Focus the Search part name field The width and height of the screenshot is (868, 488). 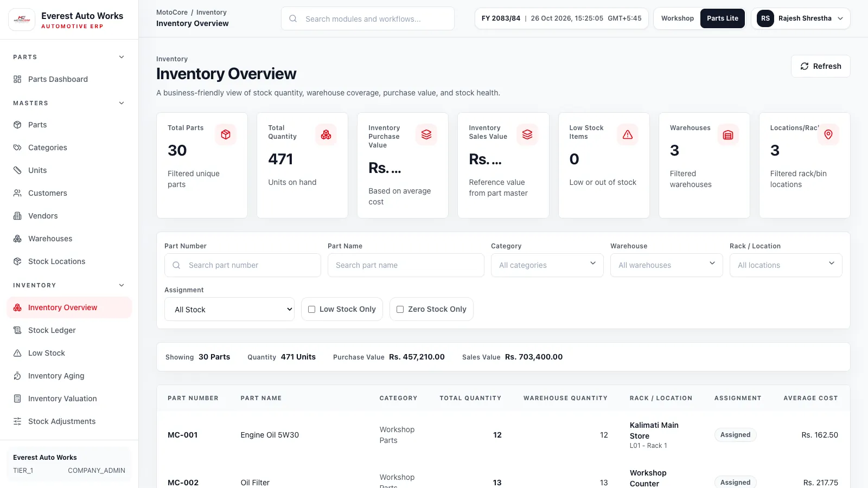pyautogui.click(x=406, y=265)
